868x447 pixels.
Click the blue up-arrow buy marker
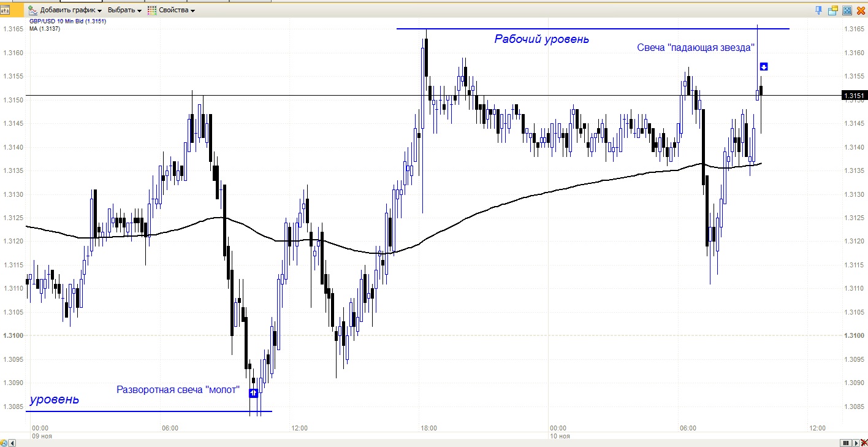253,393
